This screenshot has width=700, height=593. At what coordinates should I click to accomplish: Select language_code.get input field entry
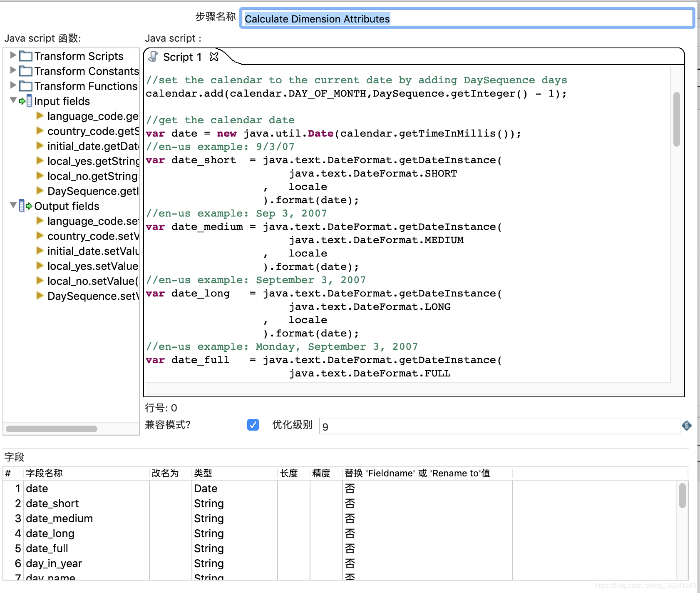tap(93, 116)
